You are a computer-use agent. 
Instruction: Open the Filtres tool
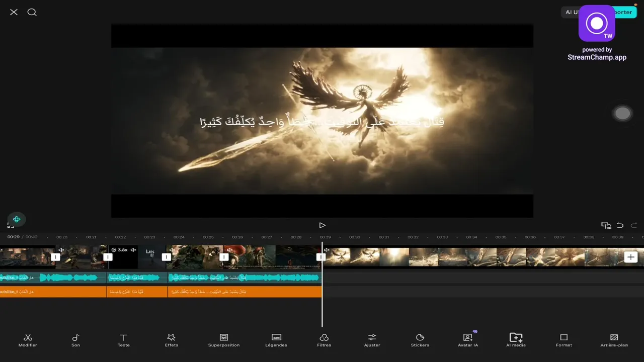[324, 340]
